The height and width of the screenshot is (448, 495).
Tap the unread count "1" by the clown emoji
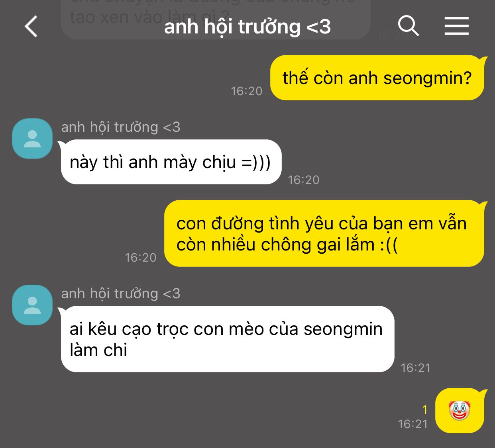(425, 409)
